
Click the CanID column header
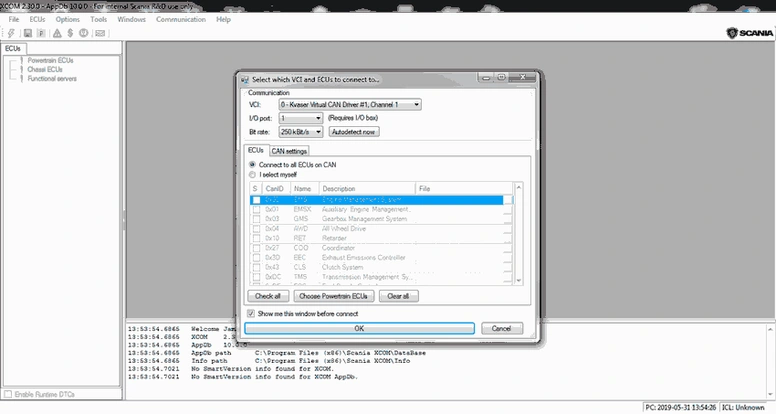click(x=276, y=188)
